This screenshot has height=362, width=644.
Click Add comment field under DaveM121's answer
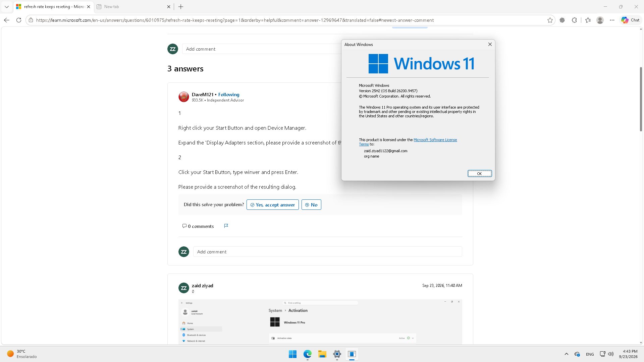(327, 252)
